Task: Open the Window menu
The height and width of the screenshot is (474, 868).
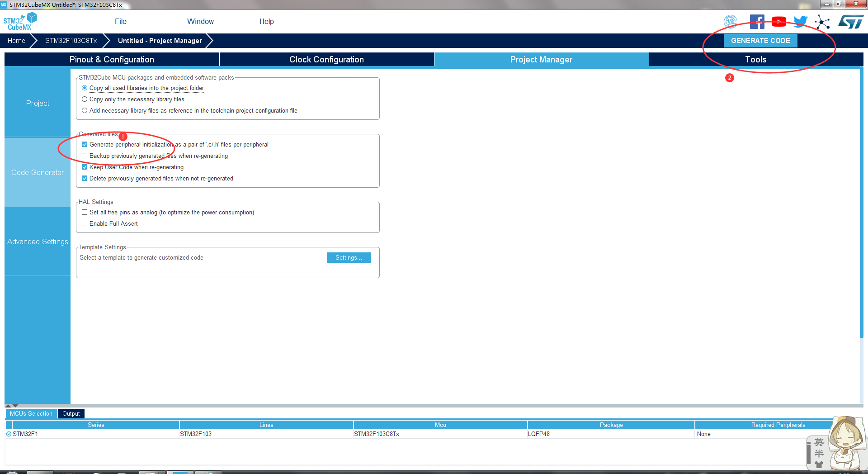Action: 200,21
